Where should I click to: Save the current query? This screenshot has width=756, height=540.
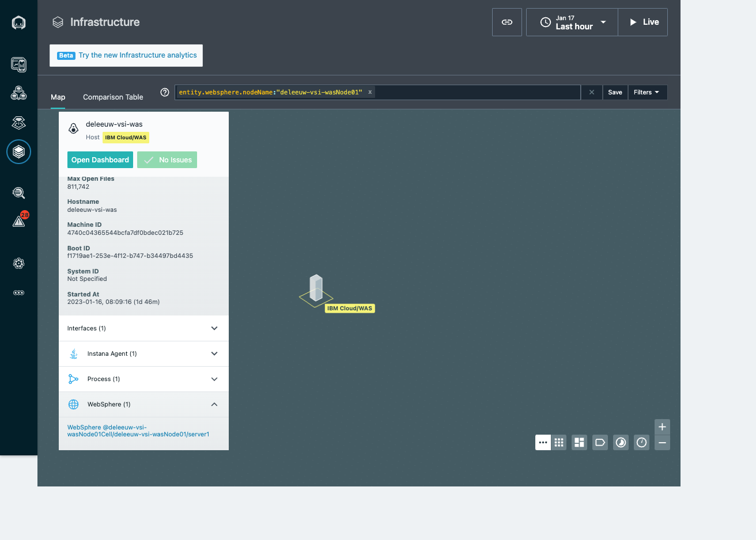[615, 92]
